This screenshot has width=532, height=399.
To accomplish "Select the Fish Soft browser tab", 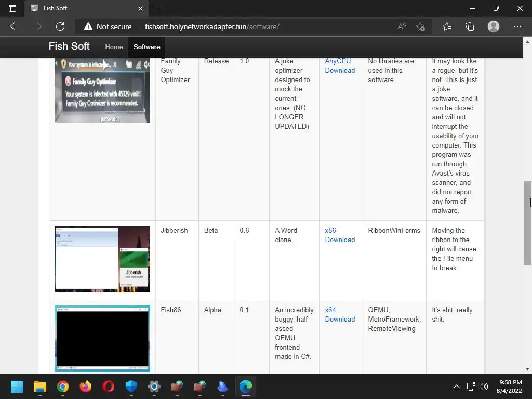I will [x=87, y=8].
